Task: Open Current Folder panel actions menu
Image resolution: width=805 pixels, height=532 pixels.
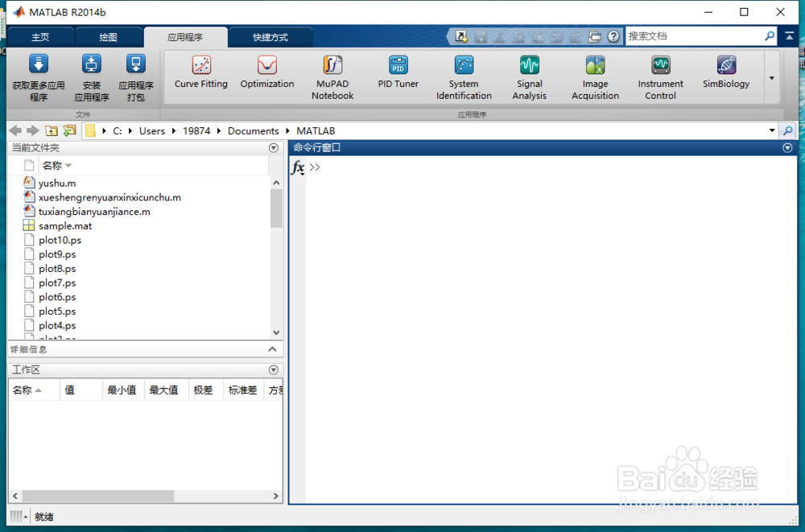Action: coord(274,148)
